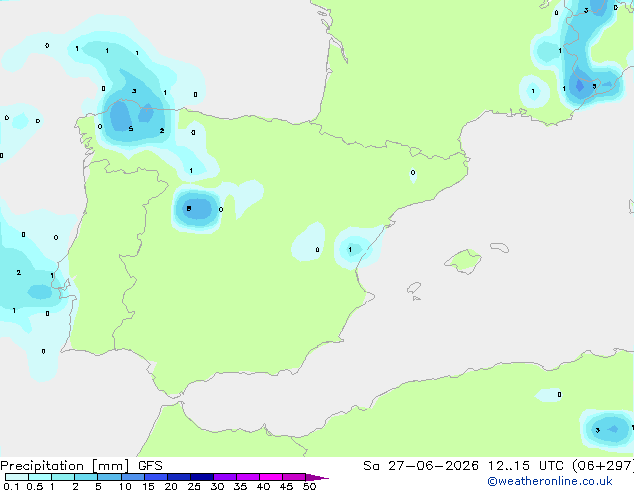
Task: Click Ibiza island outline on the map
Action: point(414,288)
